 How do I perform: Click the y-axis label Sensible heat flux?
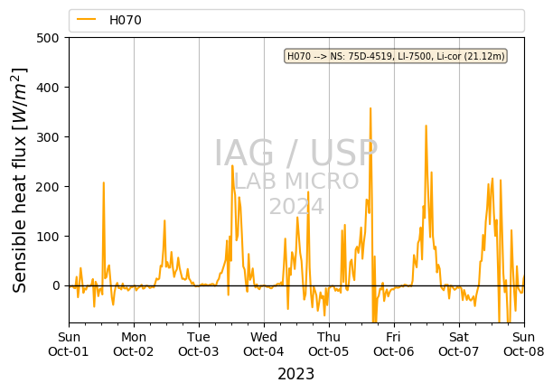[20, 180]
